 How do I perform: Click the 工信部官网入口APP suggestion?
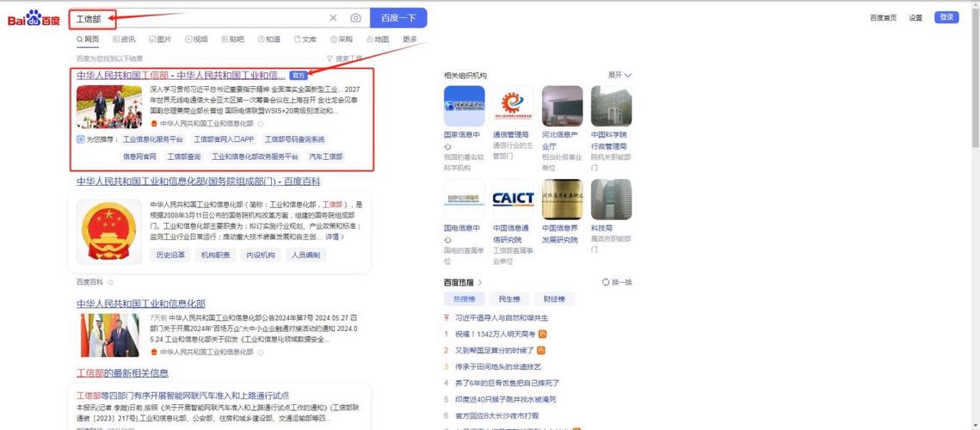coord(224,139)
